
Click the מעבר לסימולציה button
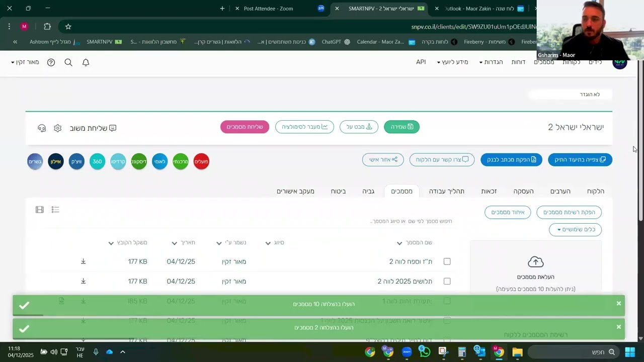304,127
